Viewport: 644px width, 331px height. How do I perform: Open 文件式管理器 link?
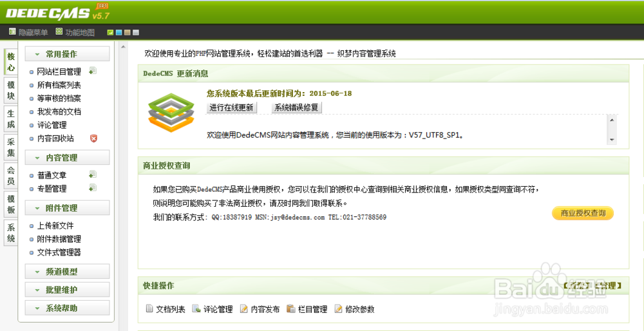[x=59, y=252]
